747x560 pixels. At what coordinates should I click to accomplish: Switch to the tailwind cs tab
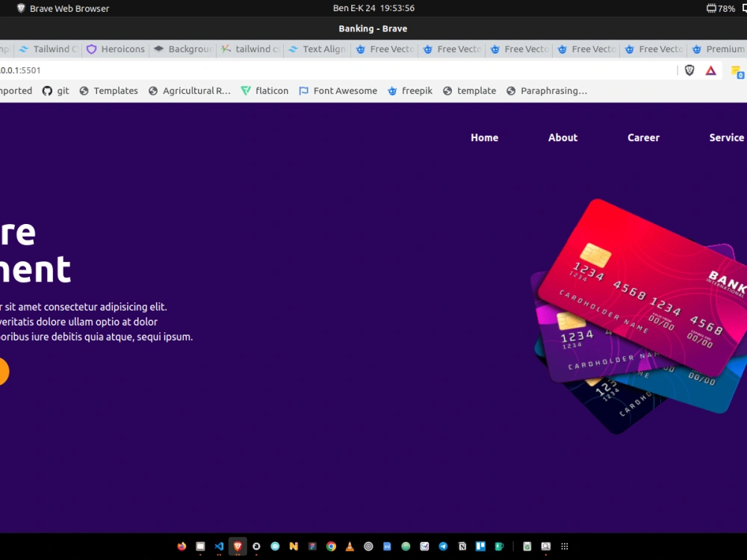(250, 49)
